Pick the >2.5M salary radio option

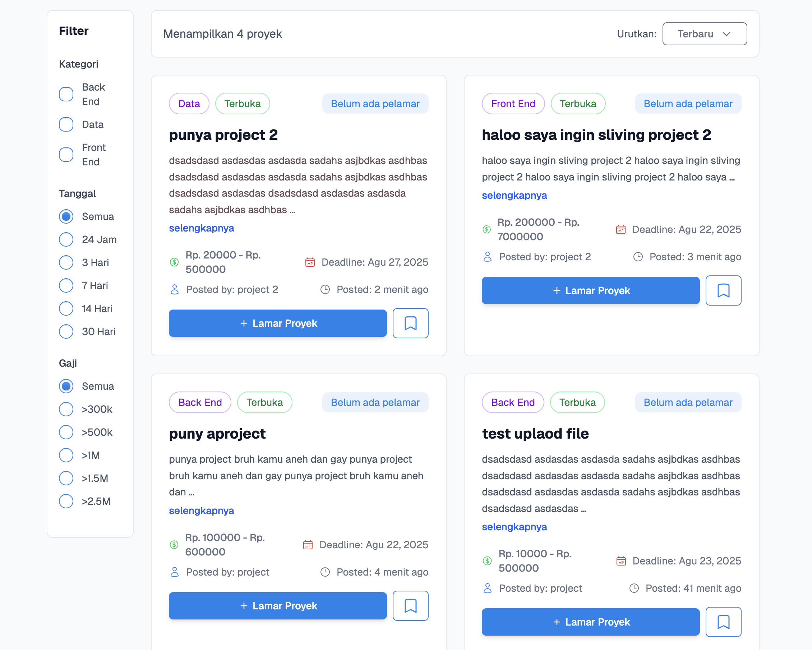tap(66, 501)
